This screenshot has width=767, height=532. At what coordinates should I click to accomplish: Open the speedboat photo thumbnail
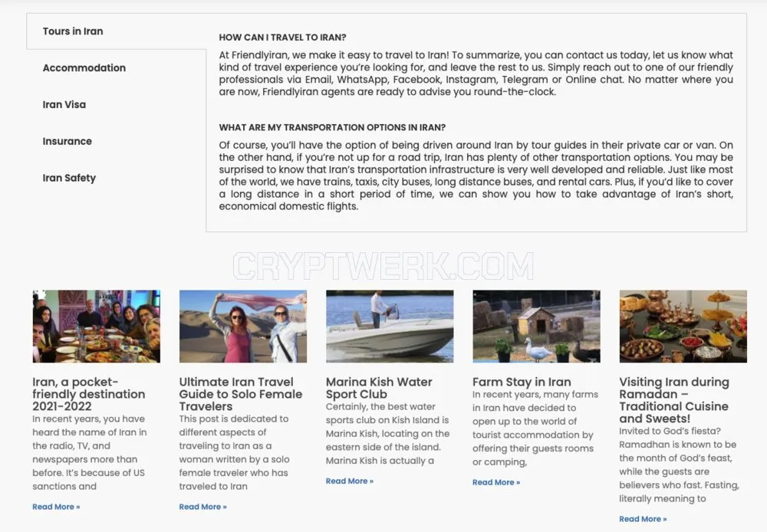tap(390, 326)
